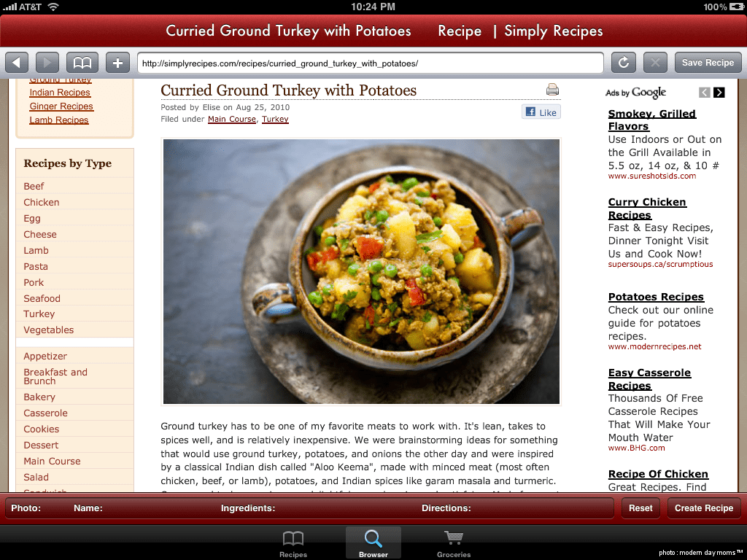Viewport: 747px width, 560px height.
Task: Switch to the Recipes tab
Action: point(293,543)
